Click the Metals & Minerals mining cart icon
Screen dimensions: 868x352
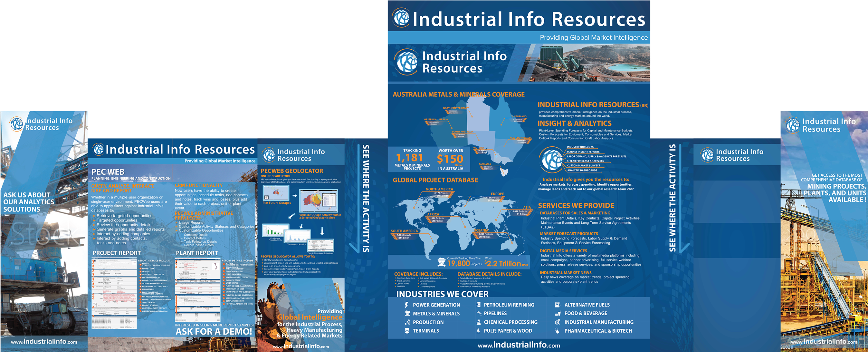407,314
